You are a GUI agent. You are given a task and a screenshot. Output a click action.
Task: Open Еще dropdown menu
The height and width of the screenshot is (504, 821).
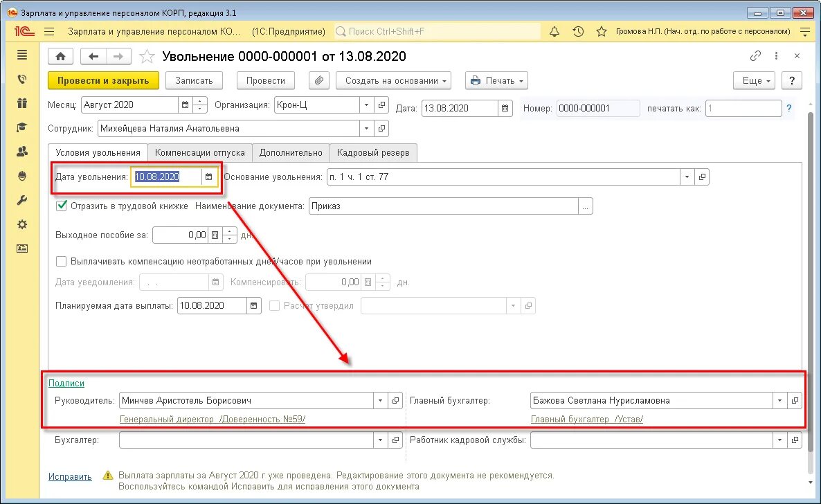pyautogui.click(x=754, y=81)
